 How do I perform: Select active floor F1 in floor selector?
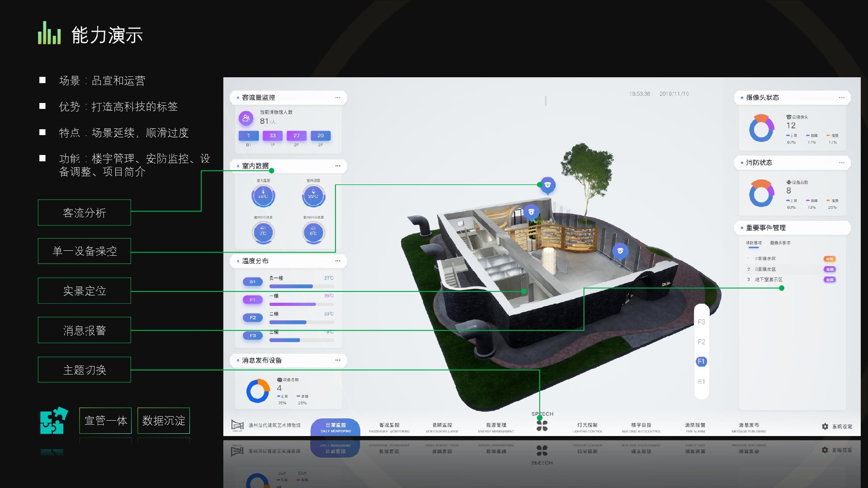701,361
